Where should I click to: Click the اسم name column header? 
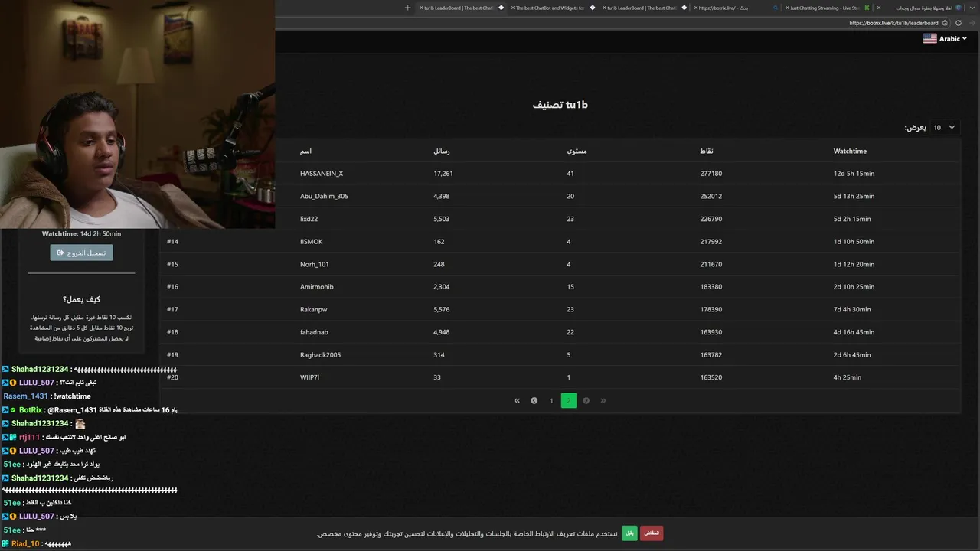coord(305,152)
